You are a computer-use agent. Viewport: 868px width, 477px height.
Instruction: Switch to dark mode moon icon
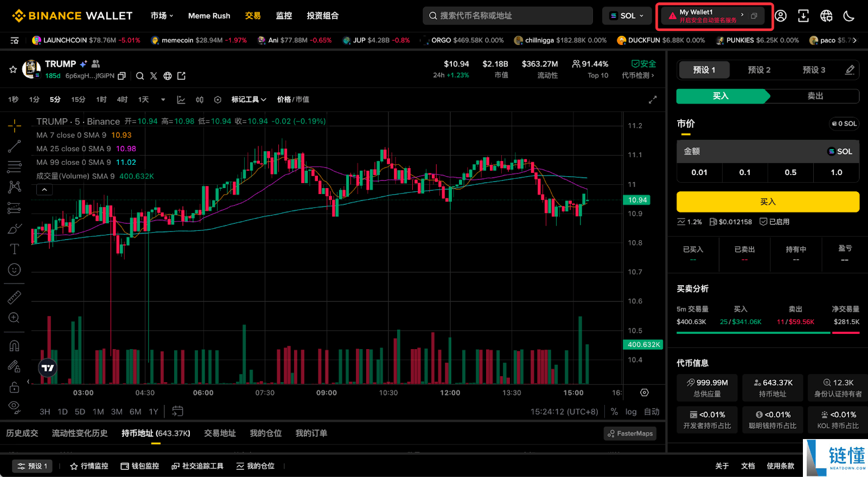[849, 16]
